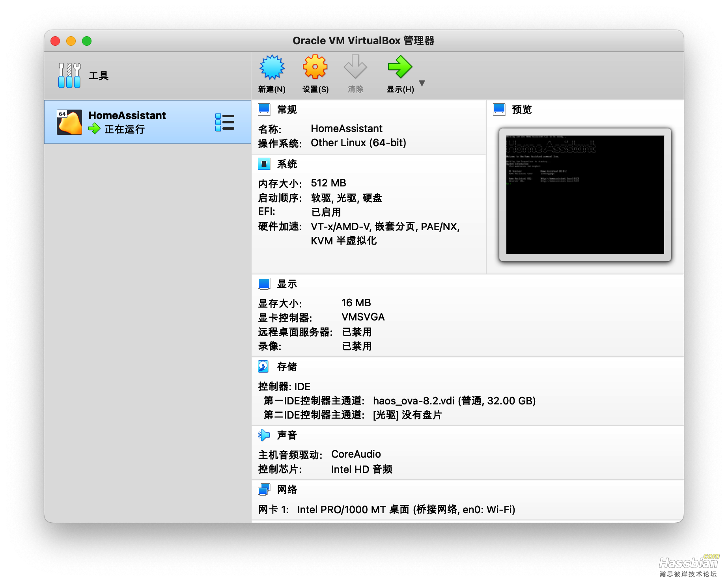Image resolution: width=728 pixels, height=581 pixels.
Task: Open the HomeAssistant VM list menu icon
Action: [x=225, y=122]
